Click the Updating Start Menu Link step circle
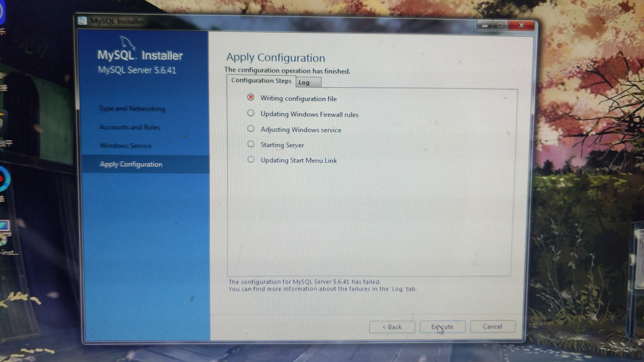The width and height of the screenshot is (644, 362). [251, 159]
